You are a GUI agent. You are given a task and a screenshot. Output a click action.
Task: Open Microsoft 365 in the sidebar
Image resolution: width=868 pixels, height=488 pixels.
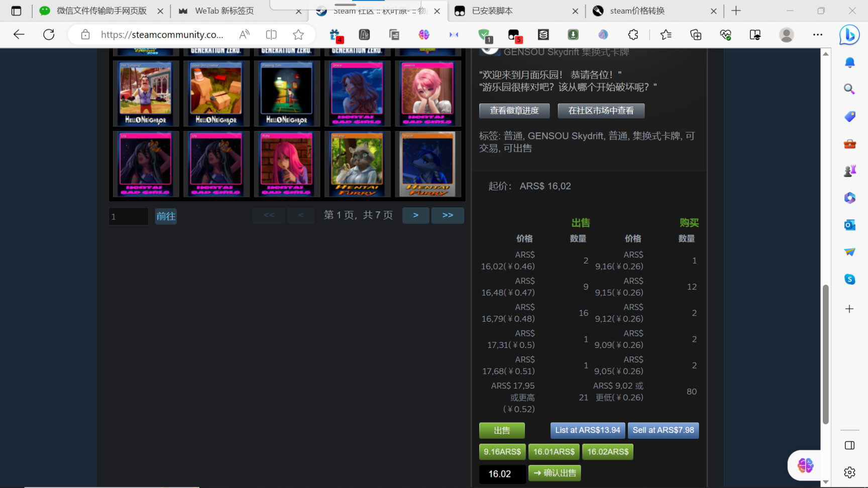[849, 198]
